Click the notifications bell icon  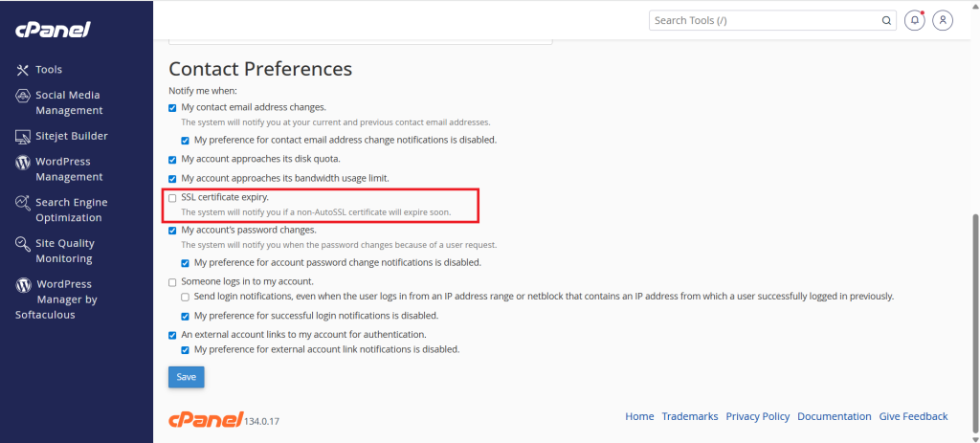(915, 20)
